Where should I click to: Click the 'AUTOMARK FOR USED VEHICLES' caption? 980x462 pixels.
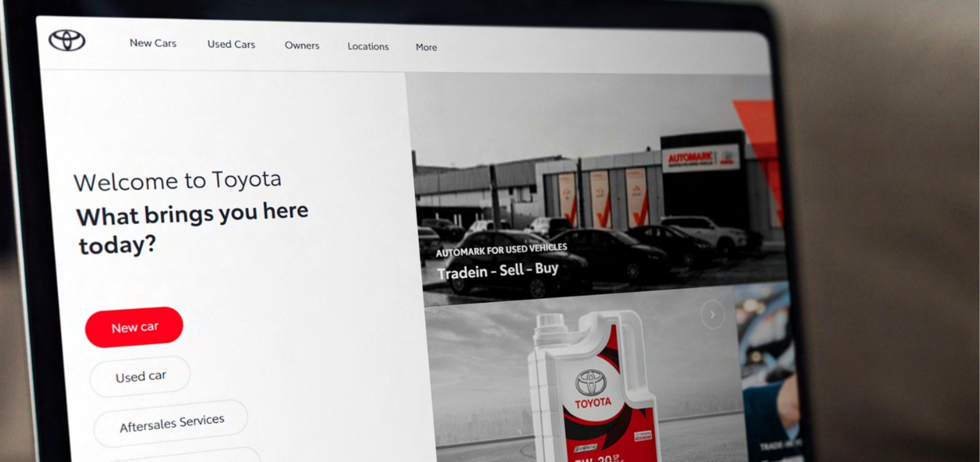pos(501,249)
